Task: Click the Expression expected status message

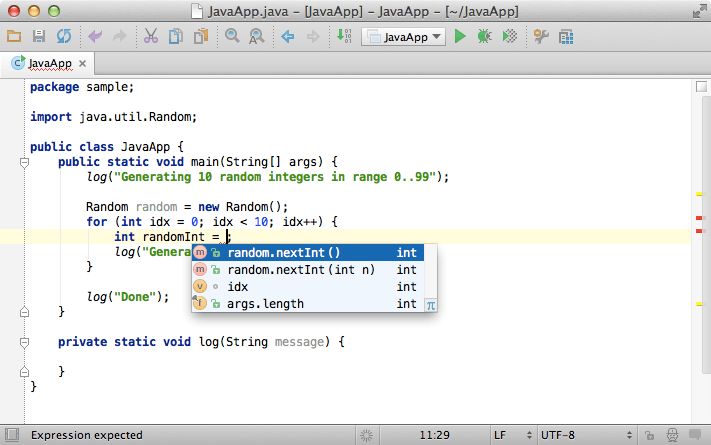Action: [87, 435]
